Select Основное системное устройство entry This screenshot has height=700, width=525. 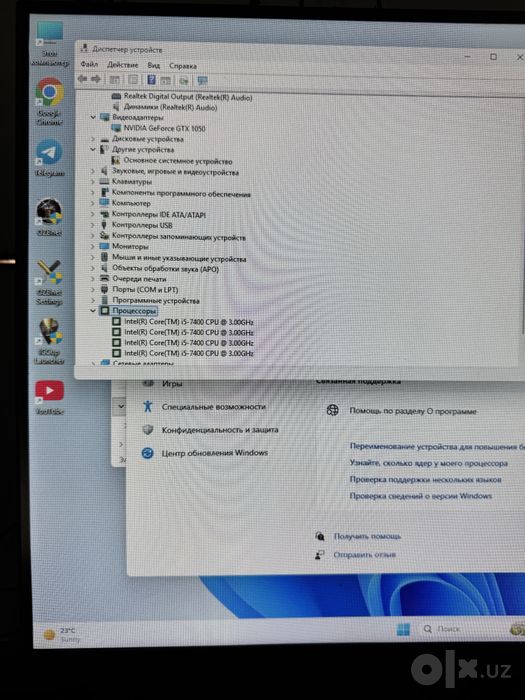point(178,161)
